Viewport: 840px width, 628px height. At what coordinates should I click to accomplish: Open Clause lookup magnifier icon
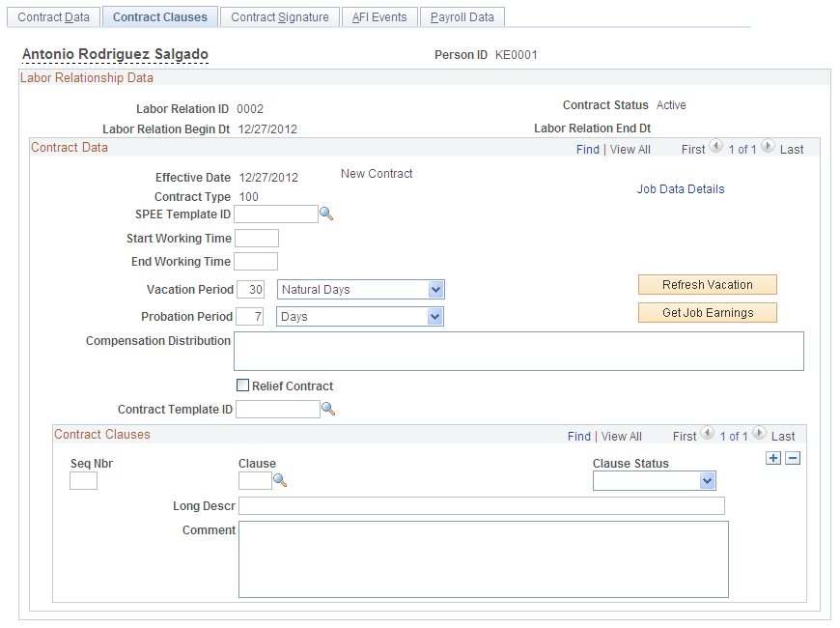pyautogui.click(x=280, y=480)
